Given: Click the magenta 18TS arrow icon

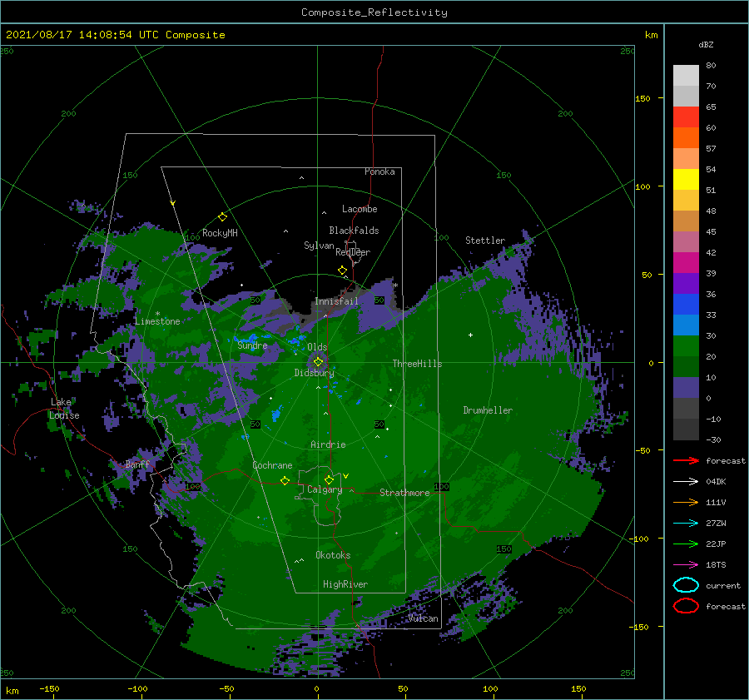Looking at the screenshot, I should 686,565.
